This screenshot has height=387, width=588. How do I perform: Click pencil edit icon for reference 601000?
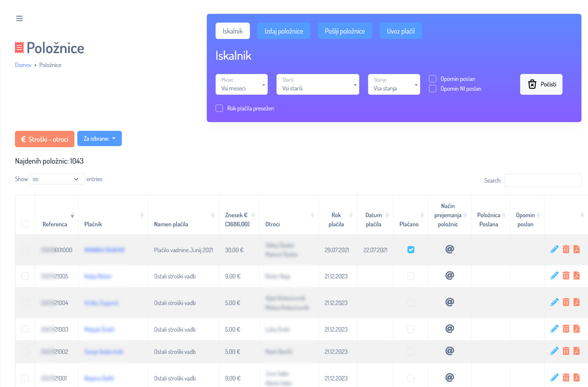point(554,250)
